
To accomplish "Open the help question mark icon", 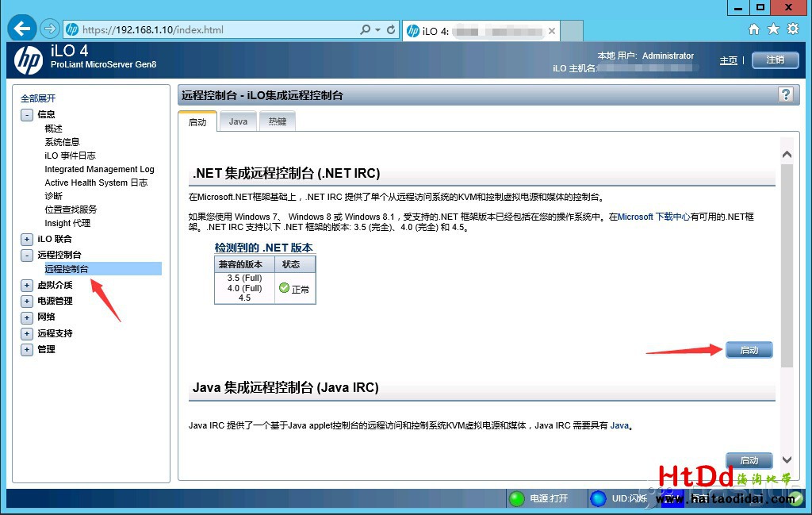I will click(x=786, y=94).
